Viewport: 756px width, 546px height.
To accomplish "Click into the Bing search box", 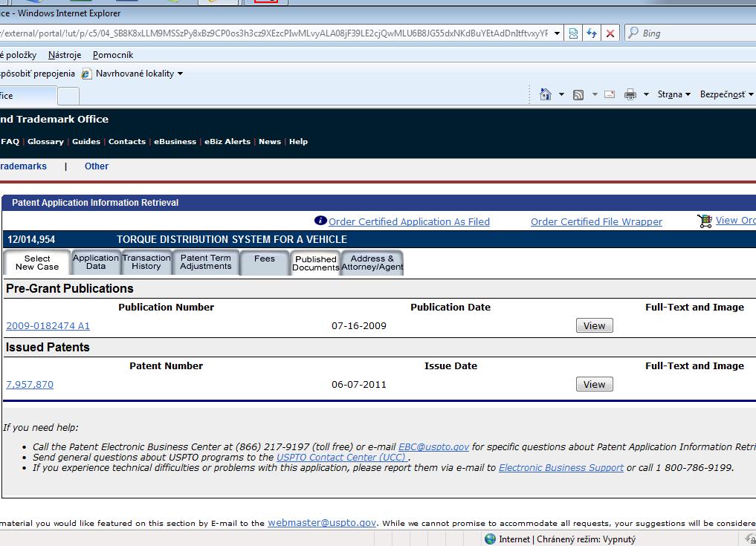I will coord(698,33).
